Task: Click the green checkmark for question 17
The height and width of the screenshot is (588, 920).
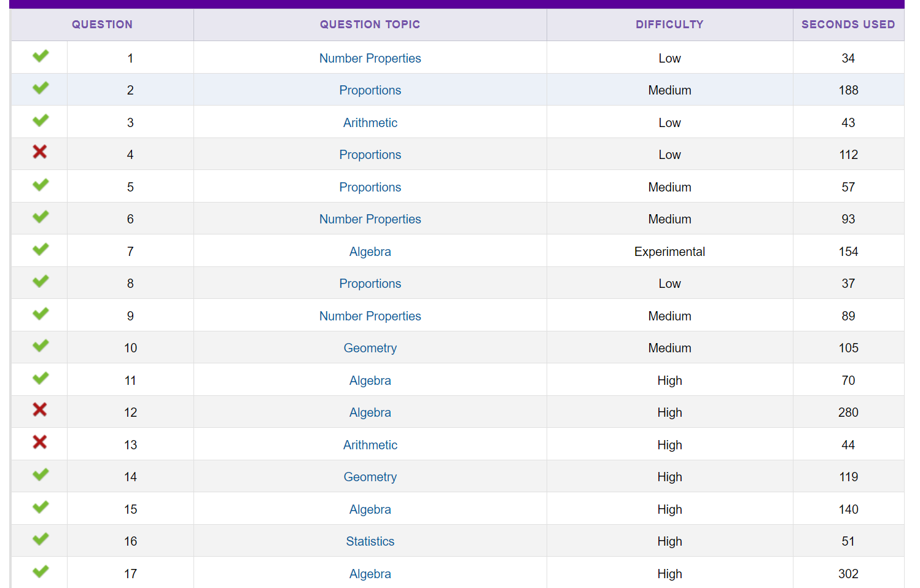Action: click(x=41, y=572)
